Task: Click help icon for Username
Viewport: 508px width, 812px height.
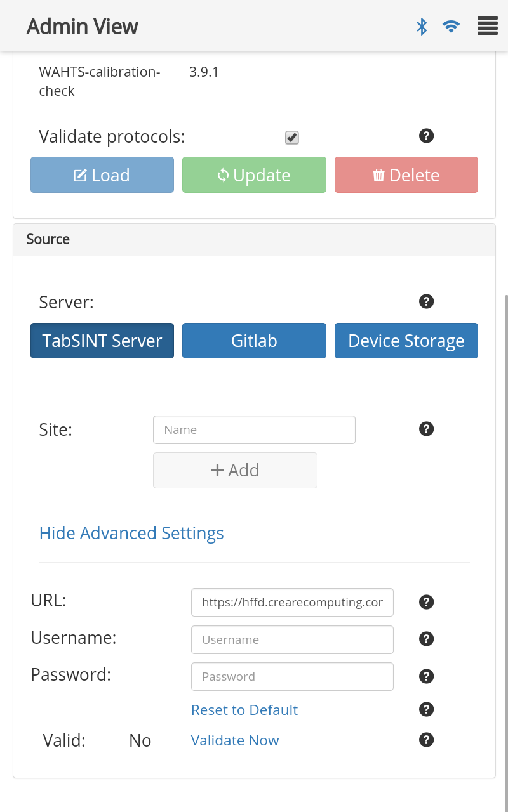Action: (x=427, y=639)
